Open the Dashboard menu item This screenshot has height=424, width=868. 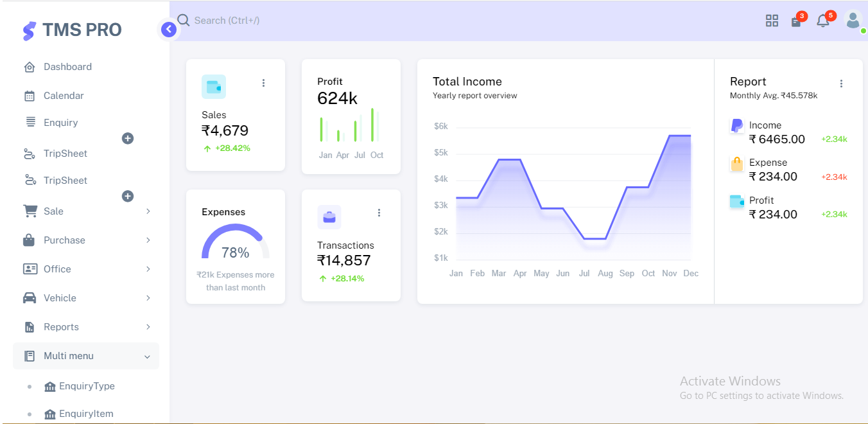click(67, 67)
